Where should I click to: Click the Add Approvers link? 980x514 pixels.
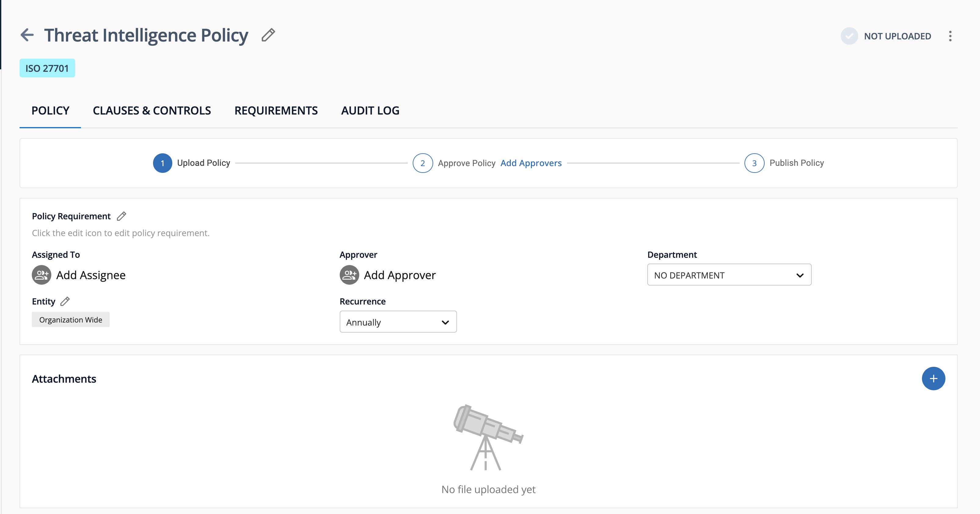(x=531, y=163)
